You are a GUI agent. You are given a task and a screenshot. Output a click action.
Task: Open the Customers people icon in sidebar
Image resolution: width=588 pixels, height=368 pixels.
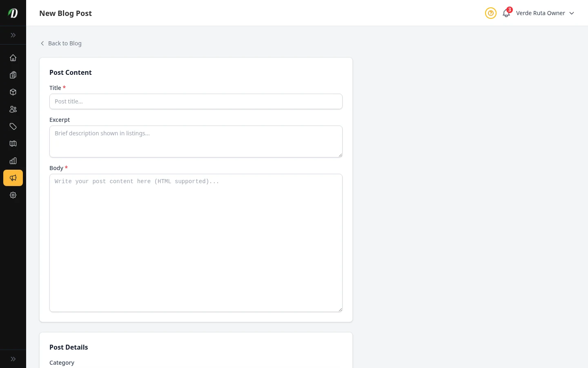click(x=13, y=109)
